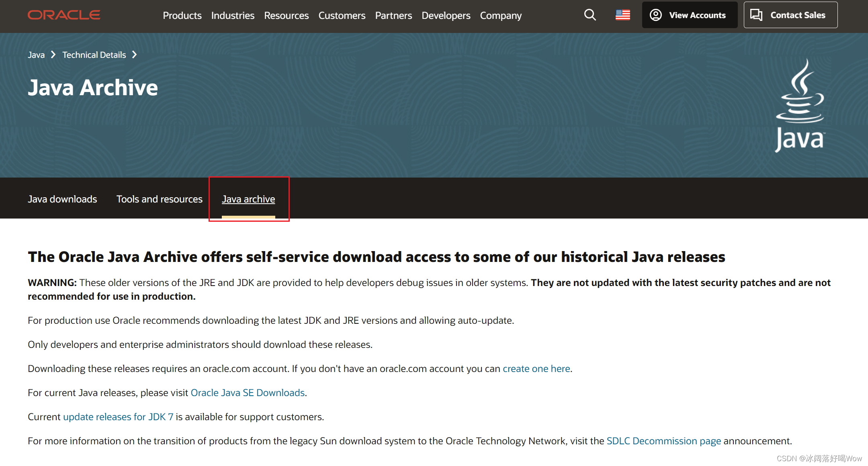Screen dimensions: 868x466
Task: Follow the 'create one here' link
Action: pyautogui.click(x=536, y=369)
